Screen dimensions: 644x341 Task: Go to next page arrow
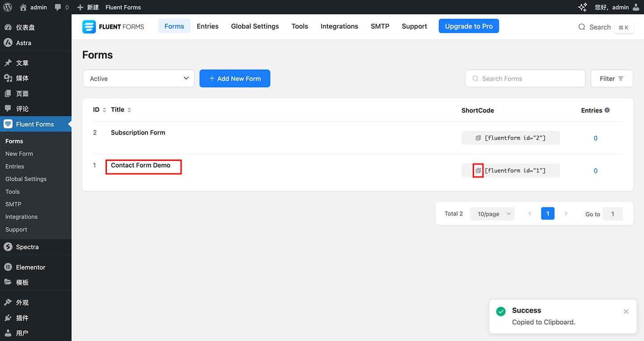[x=566, y=214]
